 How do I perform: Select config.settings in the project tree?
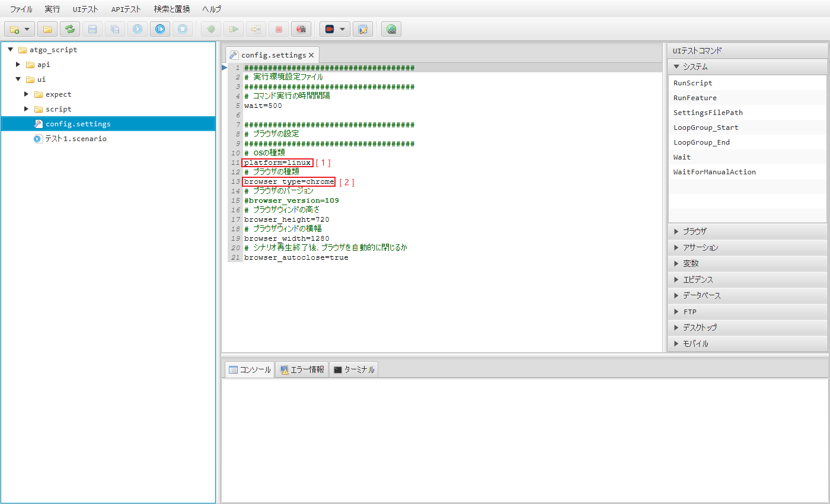click(108, 124)
